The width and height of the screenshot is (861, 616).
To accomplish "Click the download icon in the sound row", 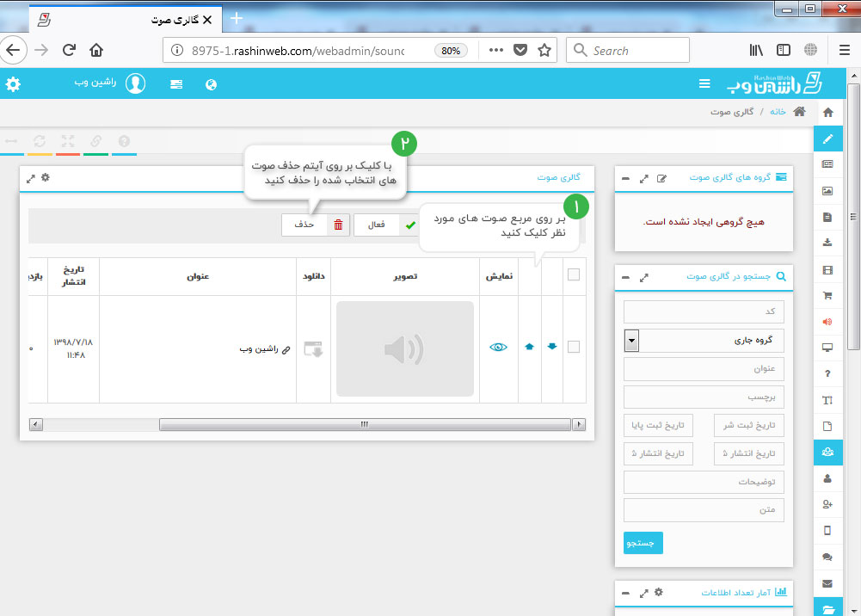I will click(x=313, y=348).
